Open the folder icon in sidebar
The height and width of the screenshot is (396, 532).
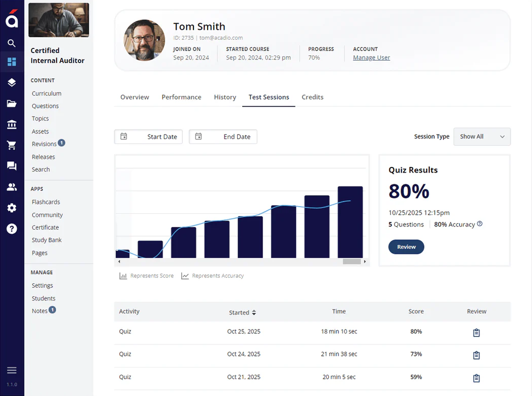pos(12,104)
